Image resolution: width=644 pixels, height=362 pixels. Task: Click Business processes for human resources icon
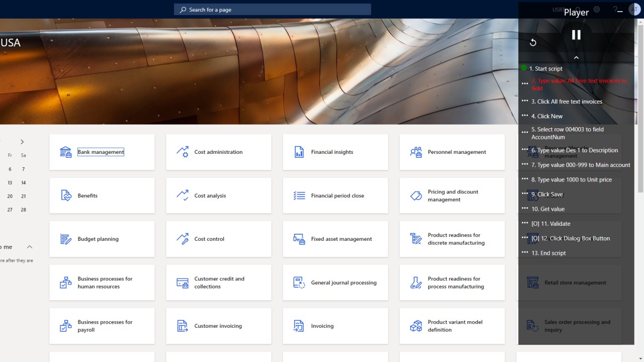[66, 283]
